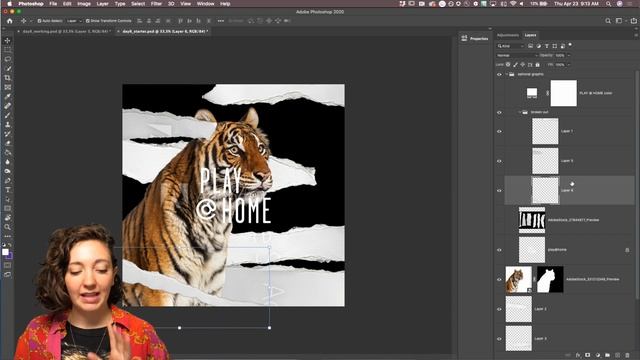Click three-dots more align options
640x360 pixels.
coord(221,21)
